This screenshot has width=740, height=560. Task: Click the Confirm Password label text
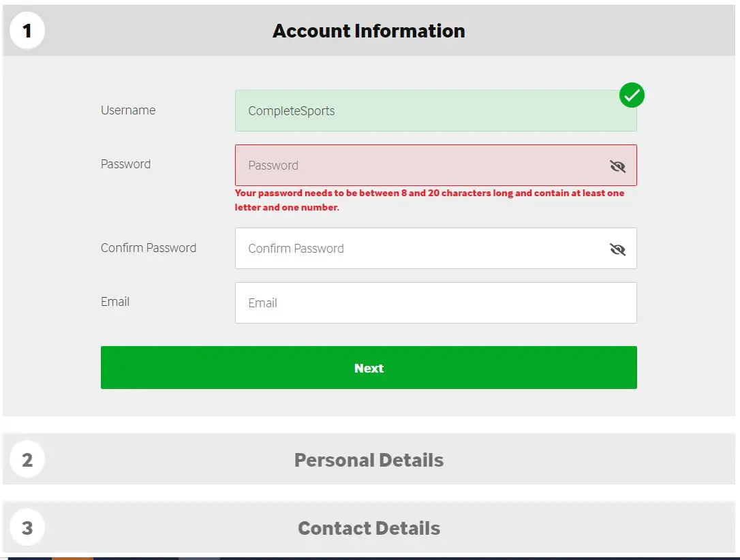(x=149, y=248)
